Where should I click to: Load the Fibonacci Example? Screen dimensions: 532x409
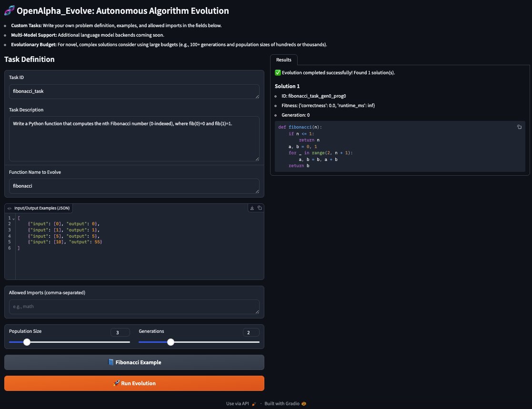(x=134, y=362)
